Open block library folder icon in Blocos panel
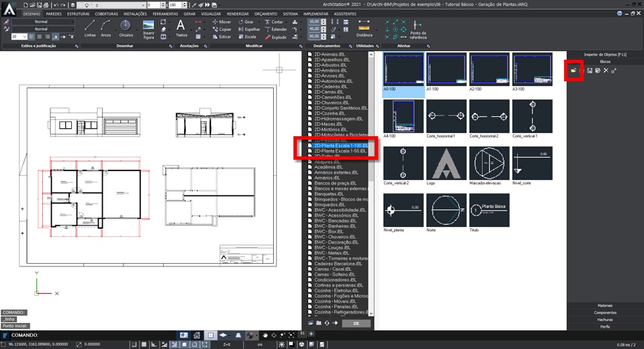644x349 pixels. coord(573,70)
